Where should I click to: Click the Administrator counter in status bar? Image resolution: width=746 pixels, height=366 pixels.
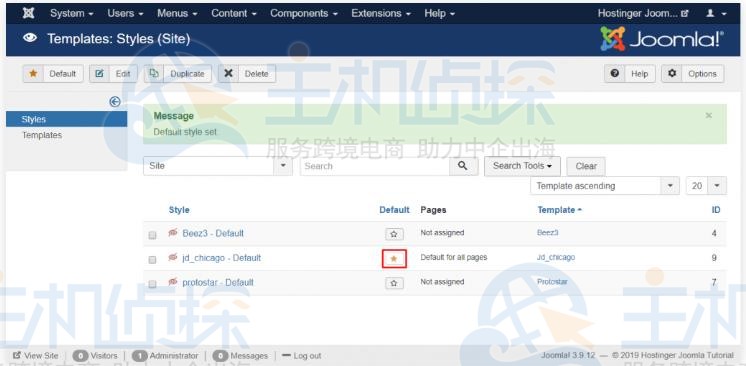[x=165, y=356]
